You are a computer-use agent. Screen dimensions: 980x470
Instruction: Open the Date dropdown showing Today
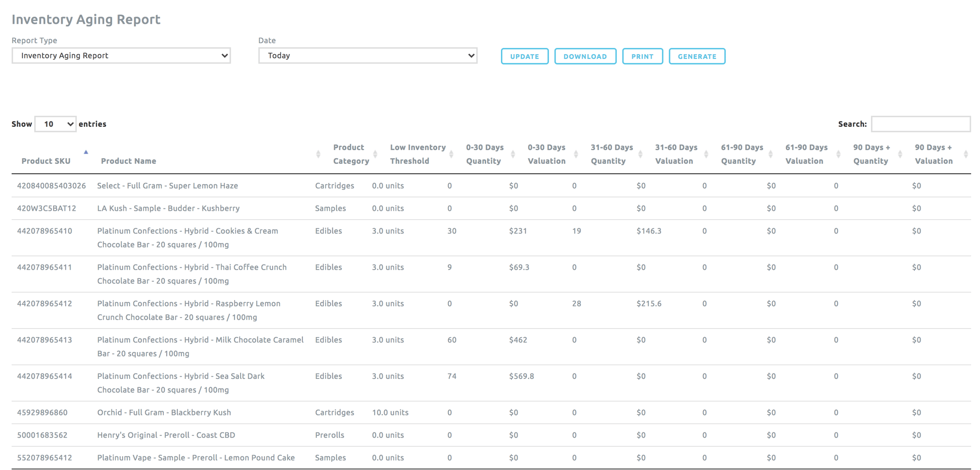367,56
